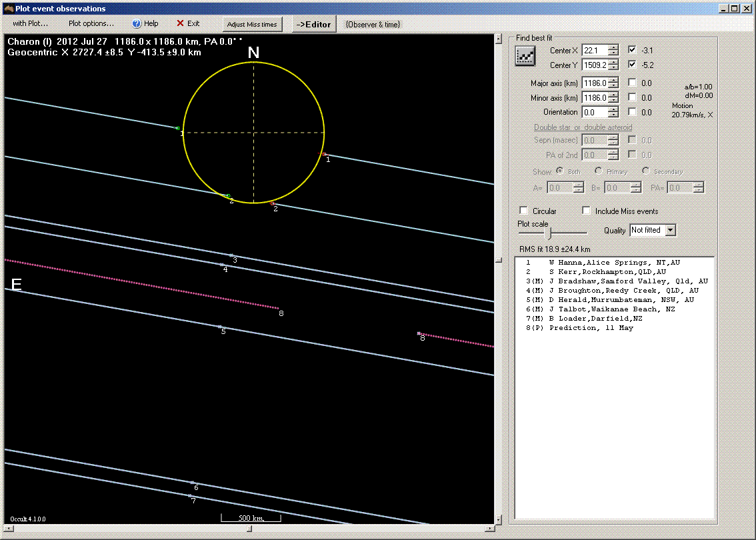Click the vertical scrollbar thumb beside plot
756x540 pixels.
click(x=499, y=261)
